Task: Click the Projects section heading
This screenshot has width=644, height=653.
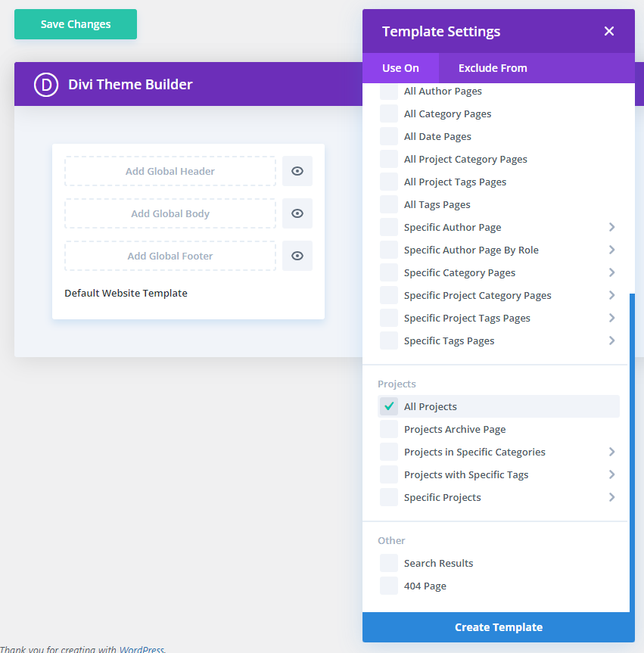Action: pyautogui.click(x=397, y=384)
